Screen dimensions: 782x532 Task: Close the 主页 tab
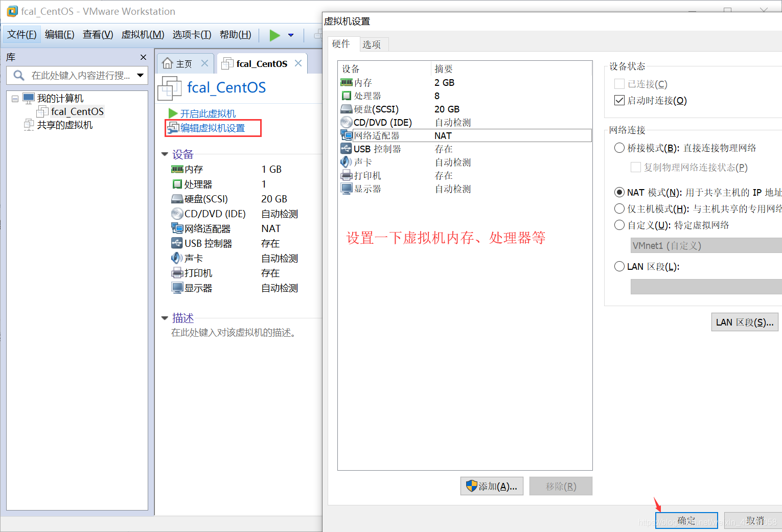tap(204, 63)
